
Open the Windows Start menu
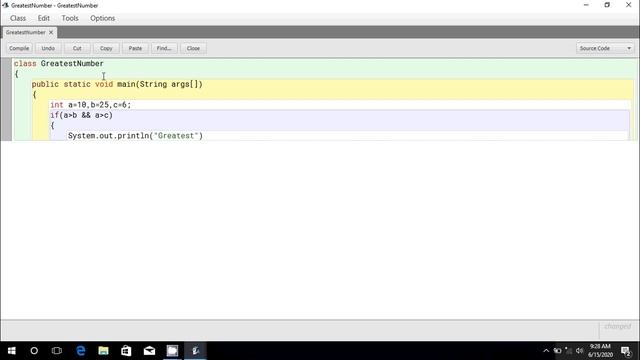coord(11,351)
